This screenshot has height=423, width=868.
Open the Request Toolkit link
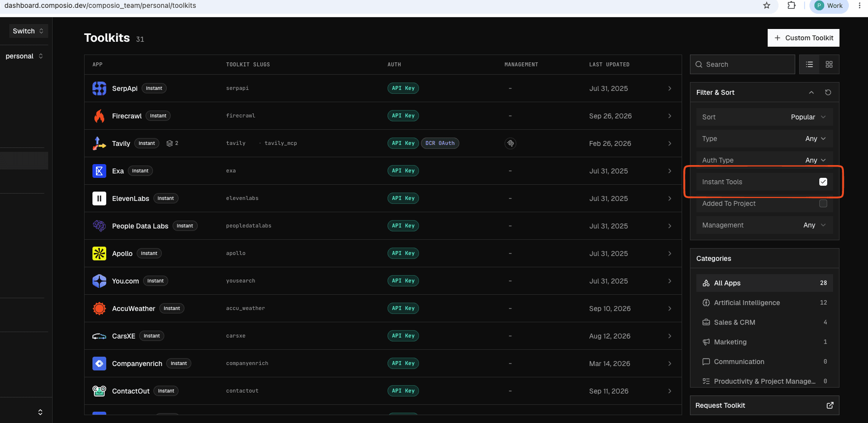coord(765,405)
